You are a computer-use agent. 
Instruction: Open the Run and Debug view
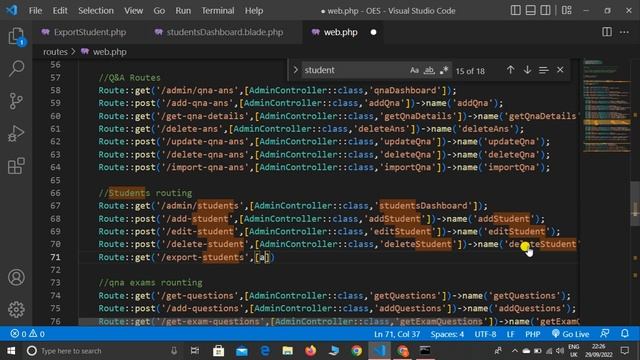16,133
